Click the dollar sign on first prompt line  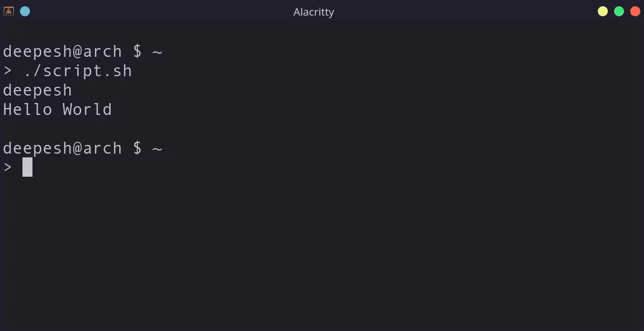pos(137,52)
